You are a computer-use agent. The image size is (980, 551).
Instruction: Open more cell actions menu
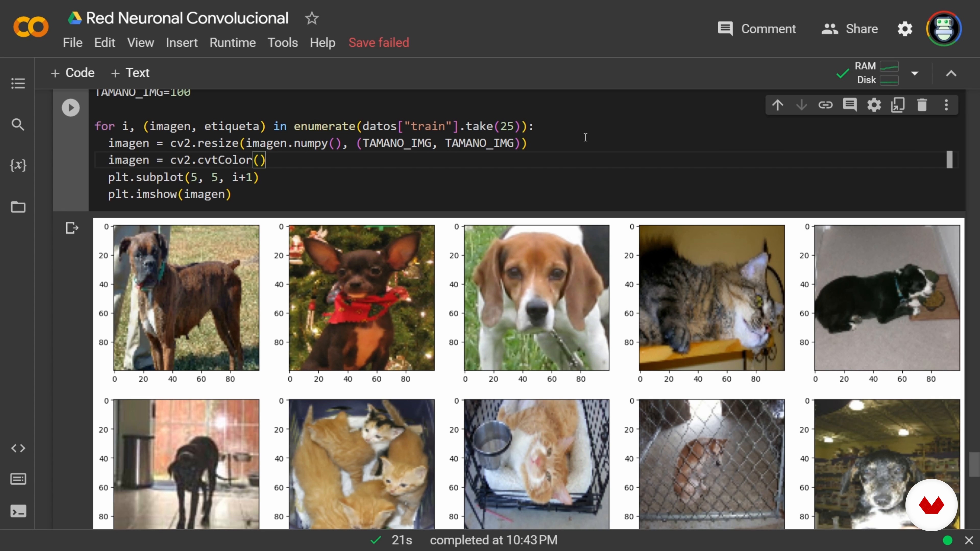(x=947, y=105)
